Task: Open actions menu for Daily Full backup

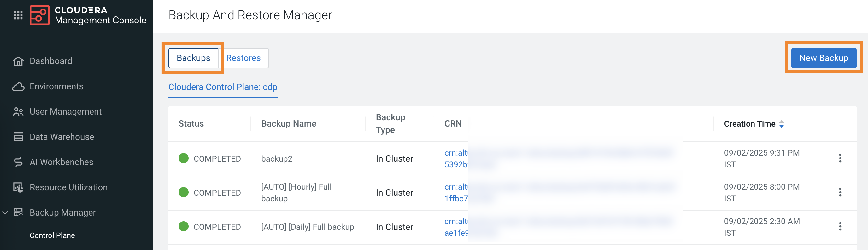Action: pyautogui.click(x=840, y=226)
